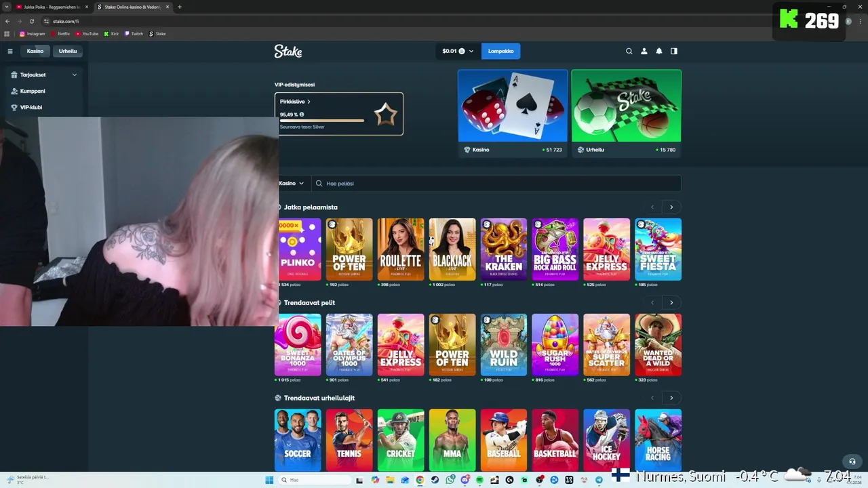Show next sports in Trendaavat urheilulajit

(x=671, y=398)
